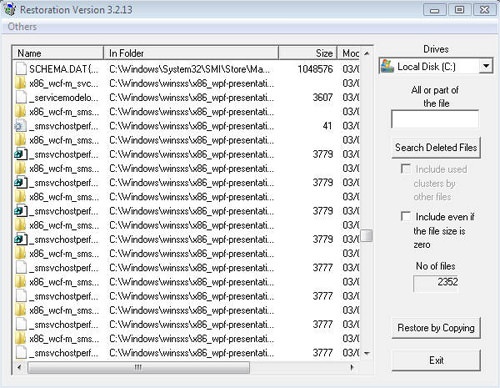This screenshot has width=500, height=388.
Task: Sort by the Size column header
Action: (308, 53)
